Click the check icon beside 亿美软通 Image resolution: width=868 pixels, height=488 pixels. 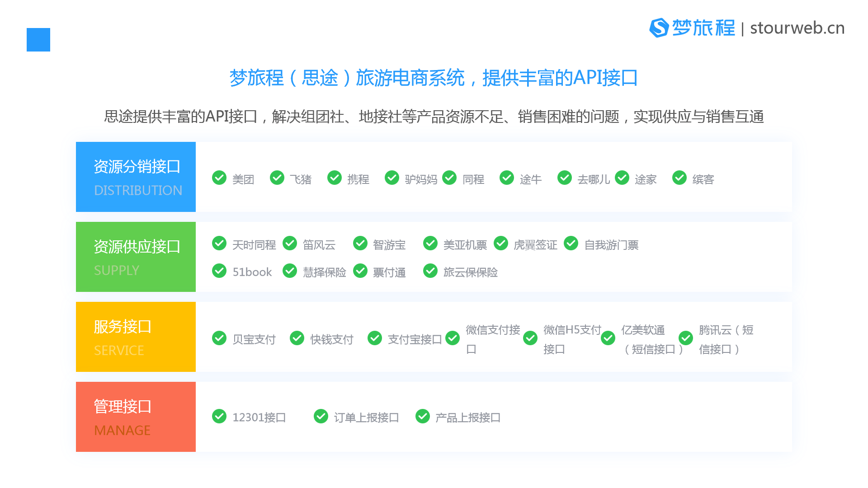pos(608,338)
